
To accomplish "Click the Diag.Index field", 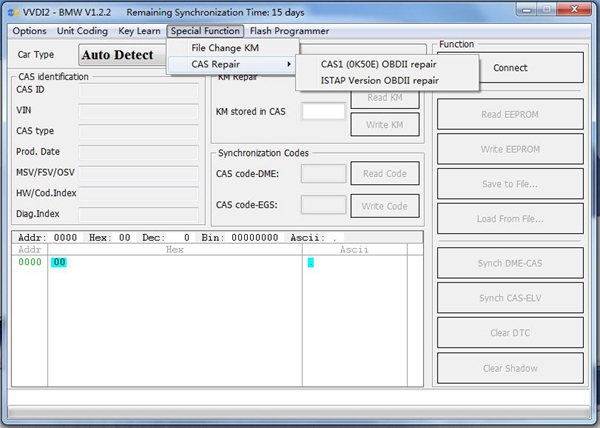I will [138, 215].
